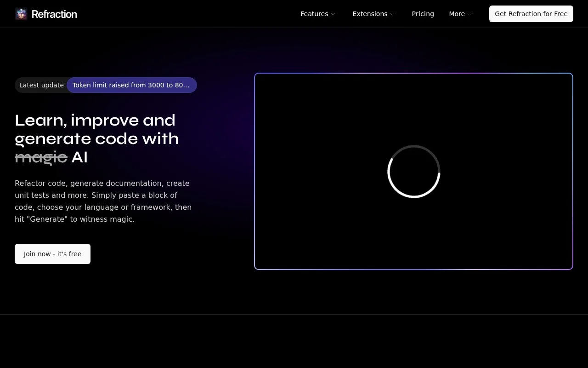Click the struck-through word 'magic'
This screenshot has height=368, width=588.
(x=41, y=157)
